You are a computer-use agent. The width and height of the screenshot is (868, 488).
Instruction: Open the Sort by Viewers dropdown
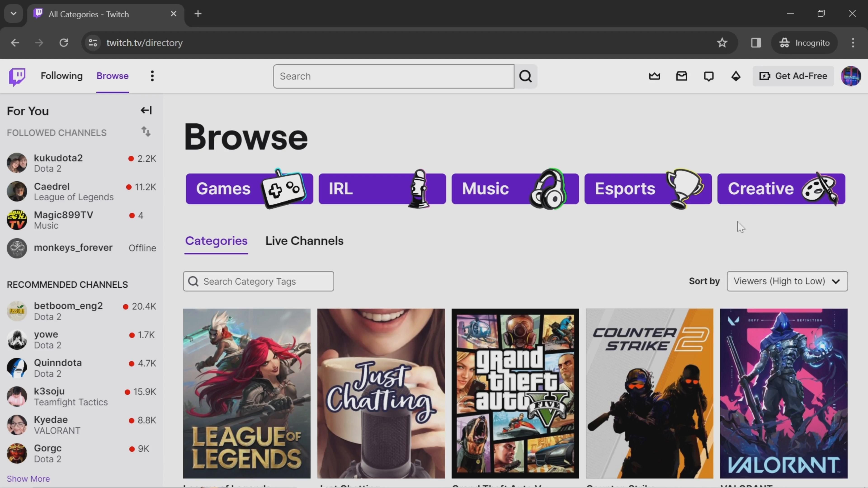pos(787,281)
